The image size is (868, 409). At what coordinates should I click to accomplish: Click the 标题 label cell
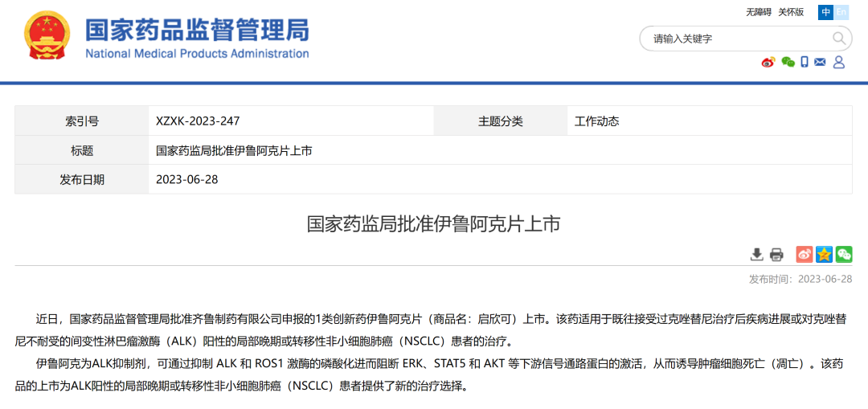pos(82,150)
